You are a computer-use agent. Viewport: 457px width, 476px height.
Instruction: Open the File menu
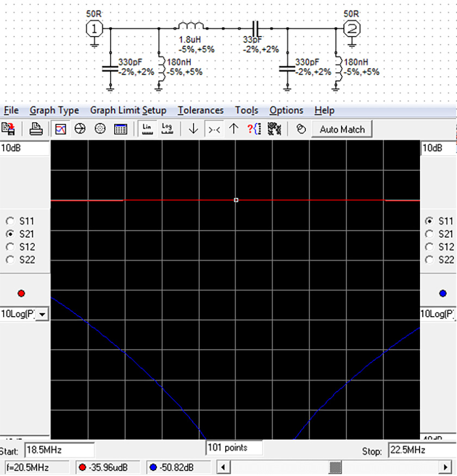tap(11, 110)
